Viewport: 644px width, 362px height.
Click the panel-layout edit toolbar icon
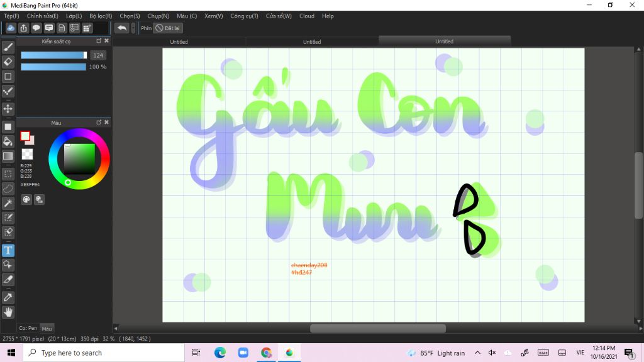[x=87, y=28]
